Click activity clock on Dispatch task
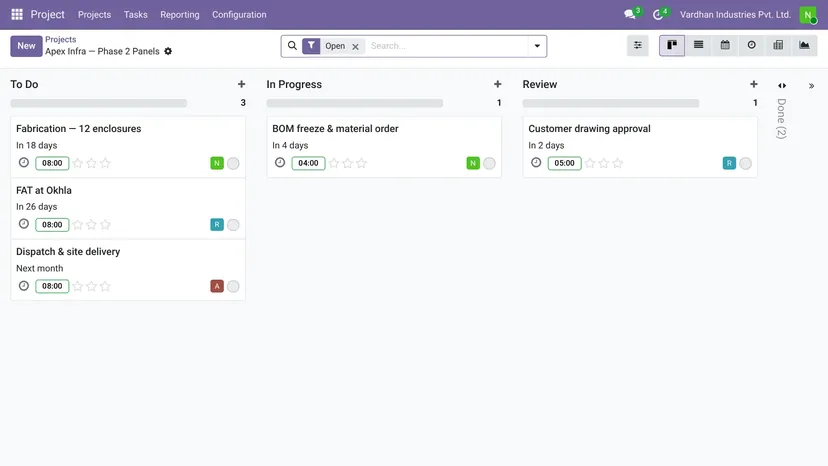The image size is (828, 466). [24, 286]
